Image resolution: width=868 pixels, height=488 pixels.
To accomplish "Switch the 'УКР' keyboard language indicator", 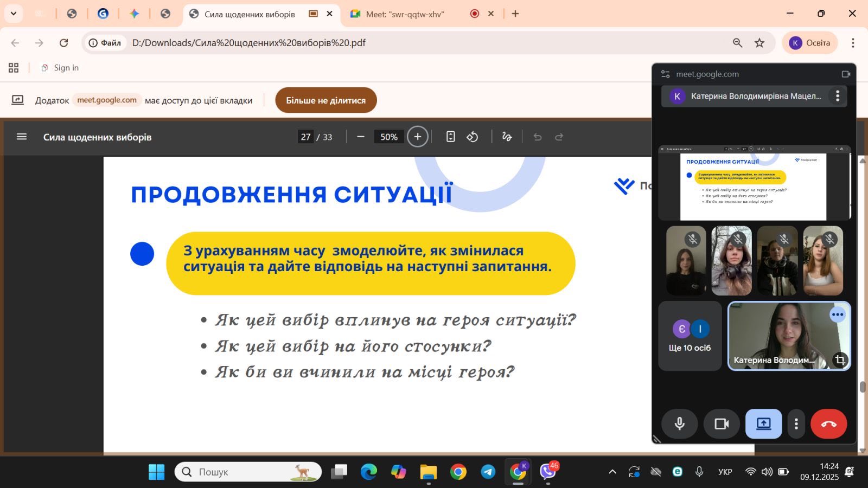I will point(725,472).
